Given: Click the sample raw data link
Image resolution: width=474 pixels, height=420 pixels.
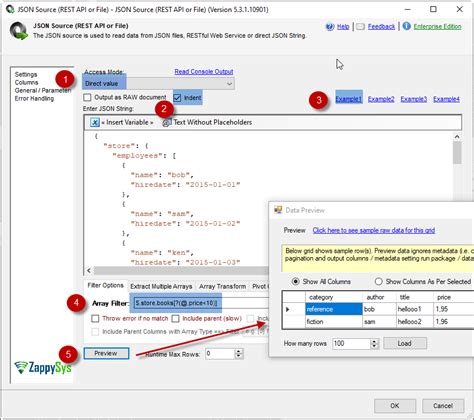Looking at the screenshot, I should point(374,230).
